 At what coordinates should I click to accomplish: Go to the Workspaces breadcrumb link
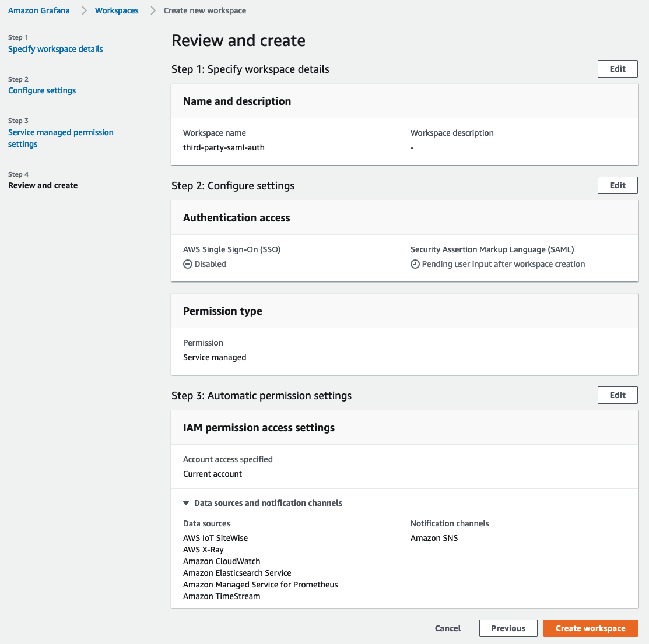coord(117,10)
